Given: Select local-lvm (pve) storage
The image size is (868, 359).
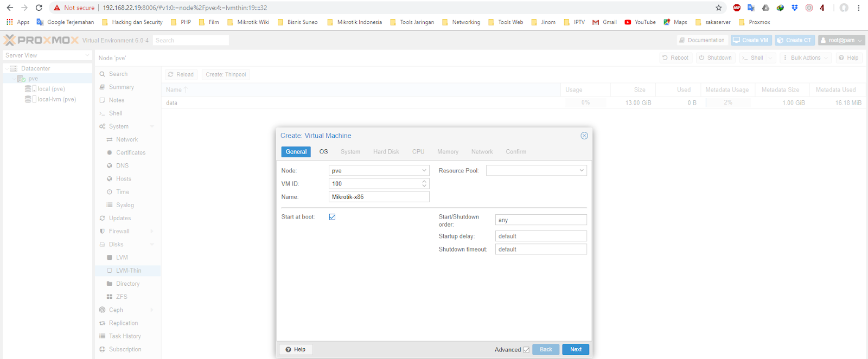Looking at the screenshot, I should (56, 99).
